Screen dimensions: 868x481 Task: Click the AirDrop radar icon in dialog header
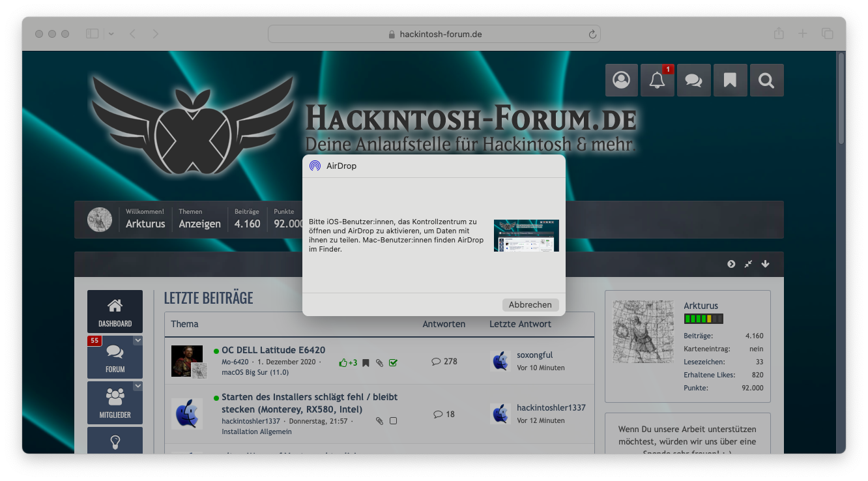pyautogui.click(x=315, y=166)
